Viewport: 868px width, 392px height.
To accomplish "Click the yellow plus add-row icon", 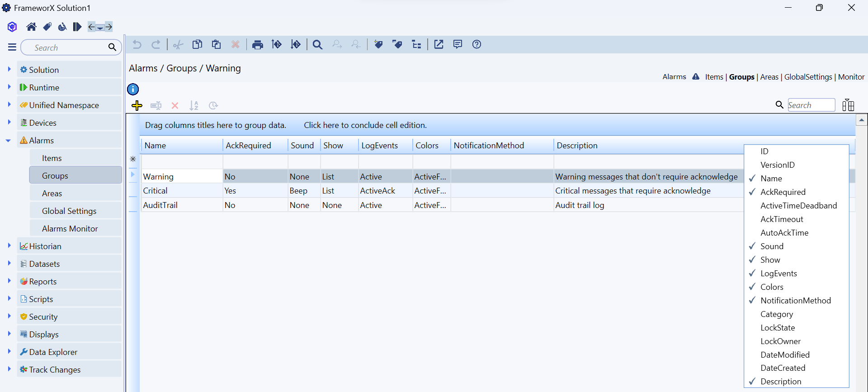I will [x=137, y=106].
